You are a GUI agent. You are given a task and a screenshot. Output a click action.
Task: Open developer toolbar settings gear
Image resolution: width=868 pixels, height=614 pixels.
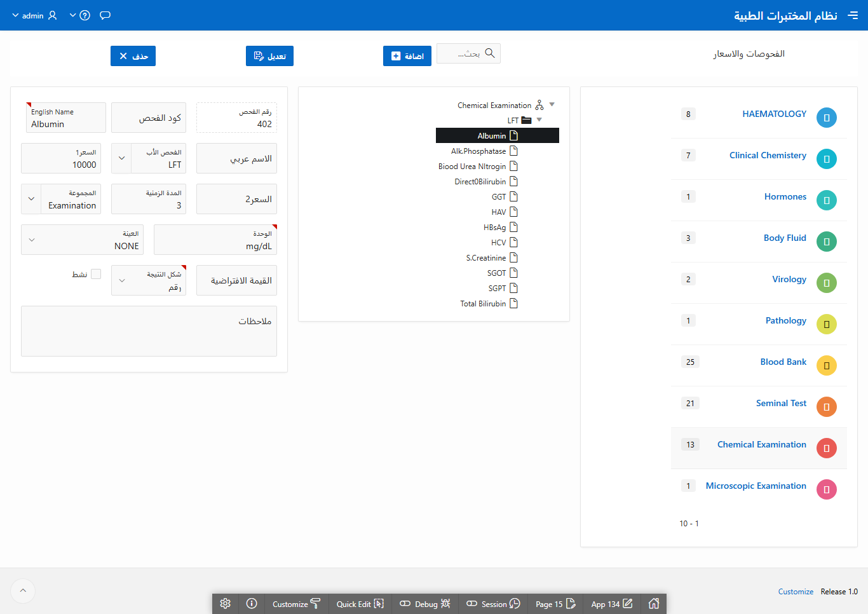(x=225, y=604)
